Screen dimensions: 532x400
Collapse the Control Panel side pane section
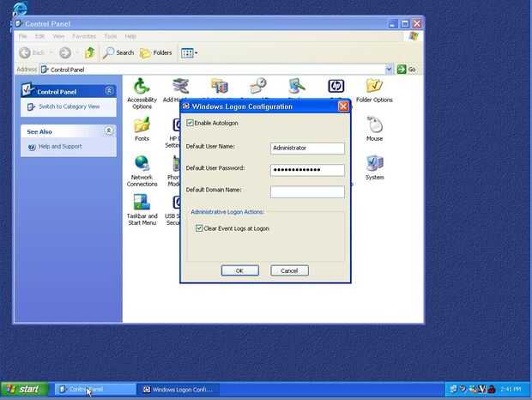click(109, 91)
